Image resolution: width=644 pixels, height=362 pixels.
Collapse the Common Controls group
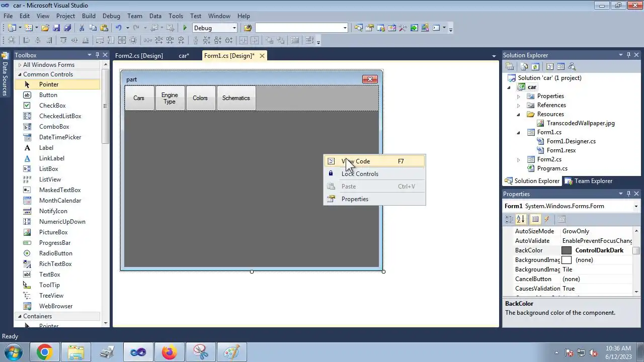(x=20, y=74)
